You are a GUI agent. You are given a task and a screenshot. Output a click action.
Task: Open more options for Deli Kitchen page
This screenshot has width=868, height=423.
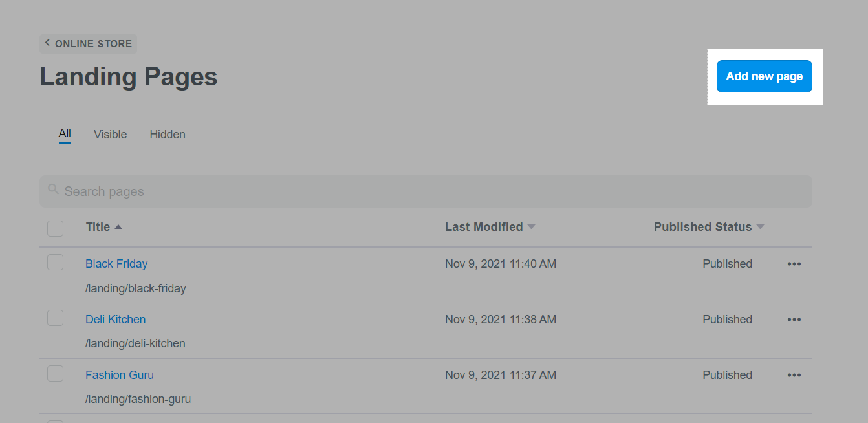coord(794,320)
